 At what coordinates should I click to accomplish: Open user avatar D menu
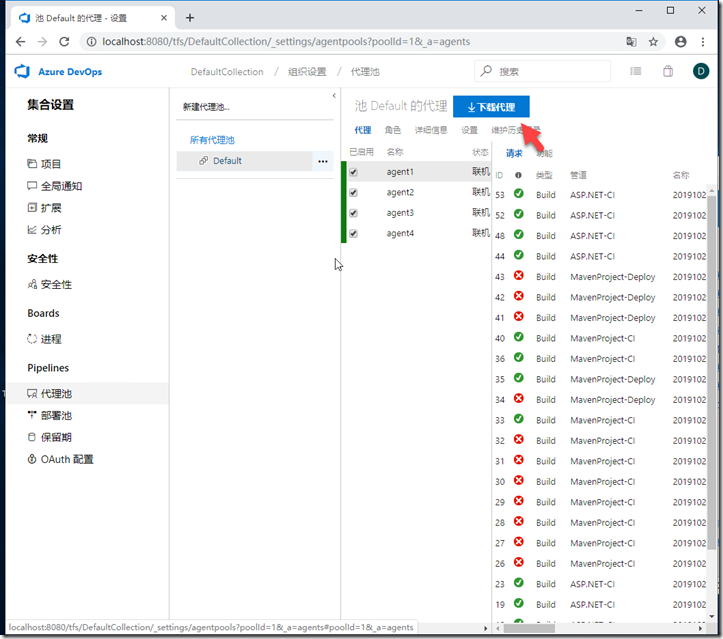pos(701,71)
